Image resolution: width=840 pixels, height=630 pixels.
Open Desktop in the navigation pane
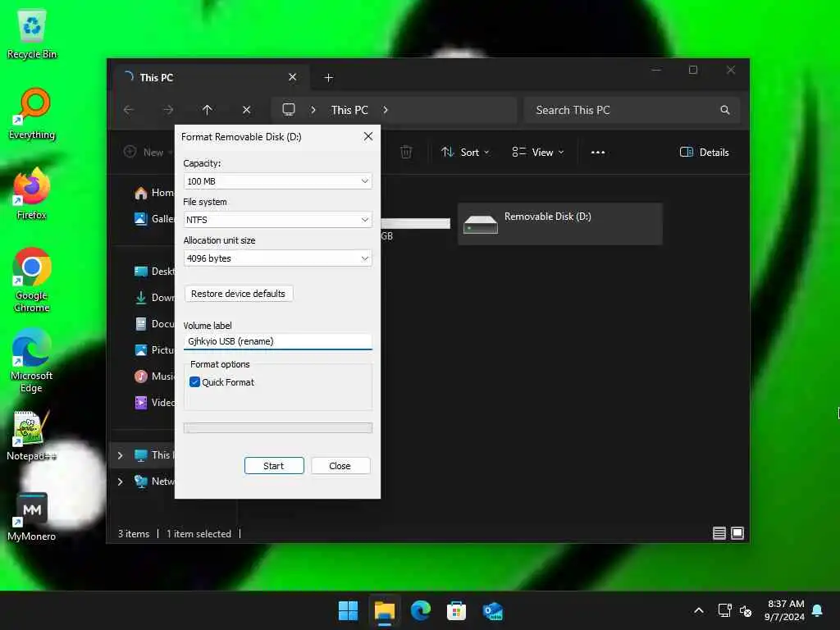tap(153, 271)
